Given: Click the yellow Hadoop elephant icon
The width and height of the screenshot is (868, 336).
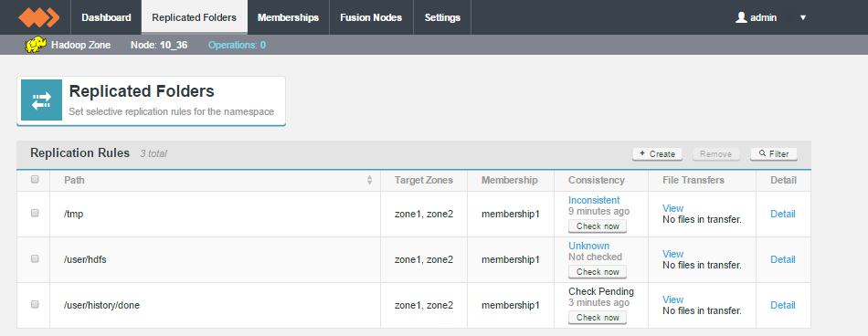Looking at the screenshot, I should pos(36,45).
